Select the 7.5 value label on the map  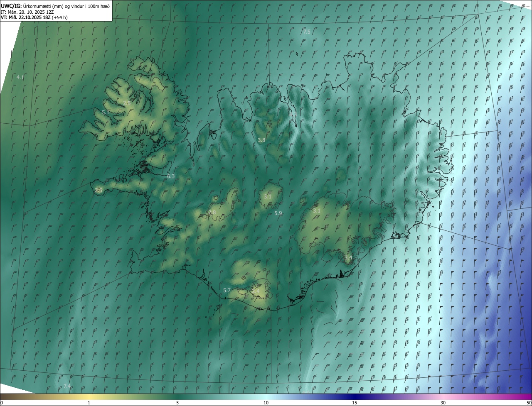tap(307, 32)
